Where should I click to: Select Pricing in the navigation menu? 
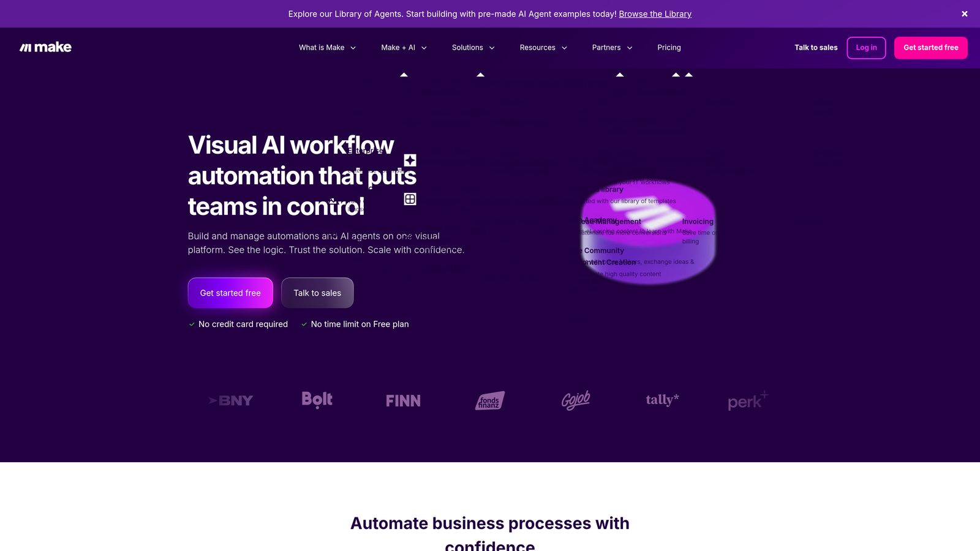pos(669,47)
